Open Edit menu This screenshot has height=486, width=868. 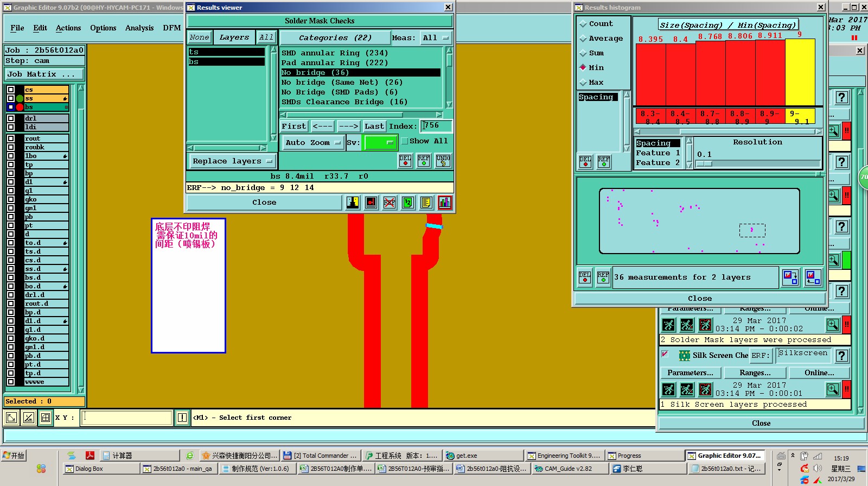(40, 28)
